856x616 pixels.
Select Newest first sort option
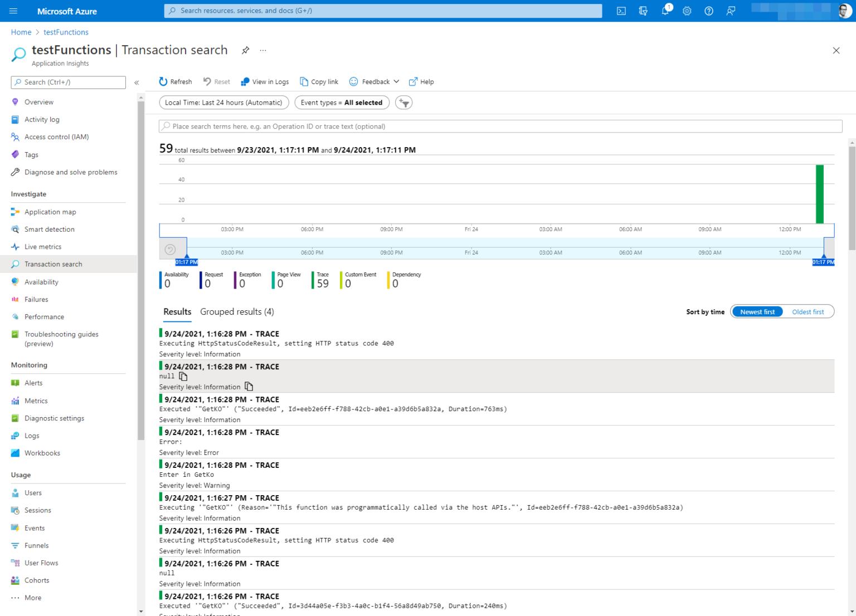(757, 312)
